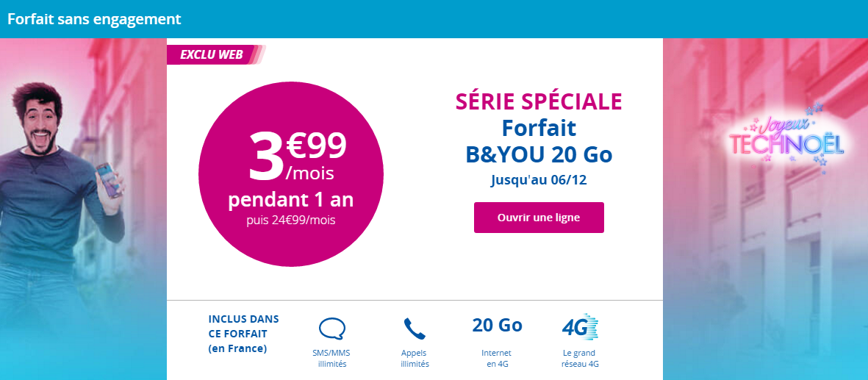
Task: Click the 4G network icon
Action: pyautogui.click(x=580, y=327)
